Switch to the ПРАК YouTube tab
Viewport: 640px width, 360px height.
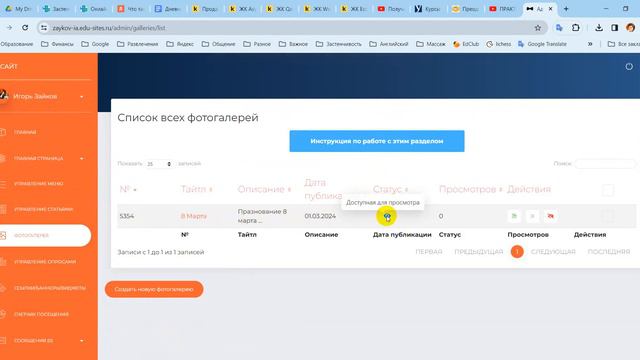click(502, 9)
